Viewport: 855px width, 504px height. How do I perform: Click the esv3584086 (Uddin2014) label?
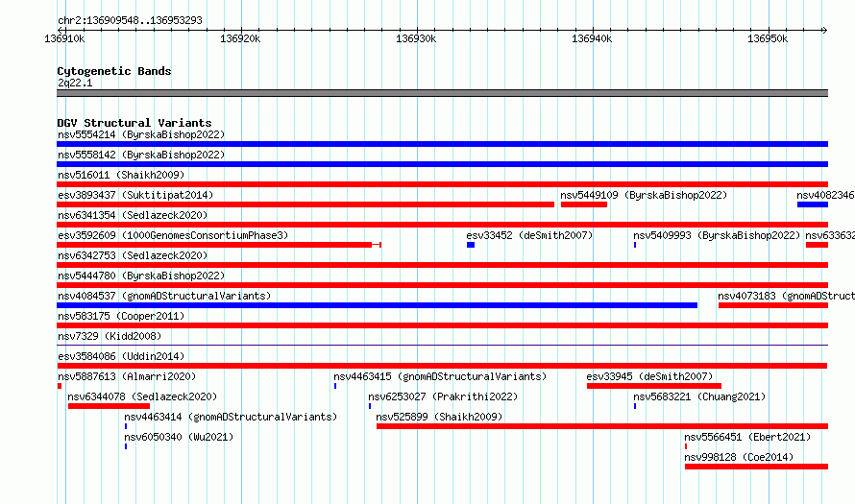(121, 356)
